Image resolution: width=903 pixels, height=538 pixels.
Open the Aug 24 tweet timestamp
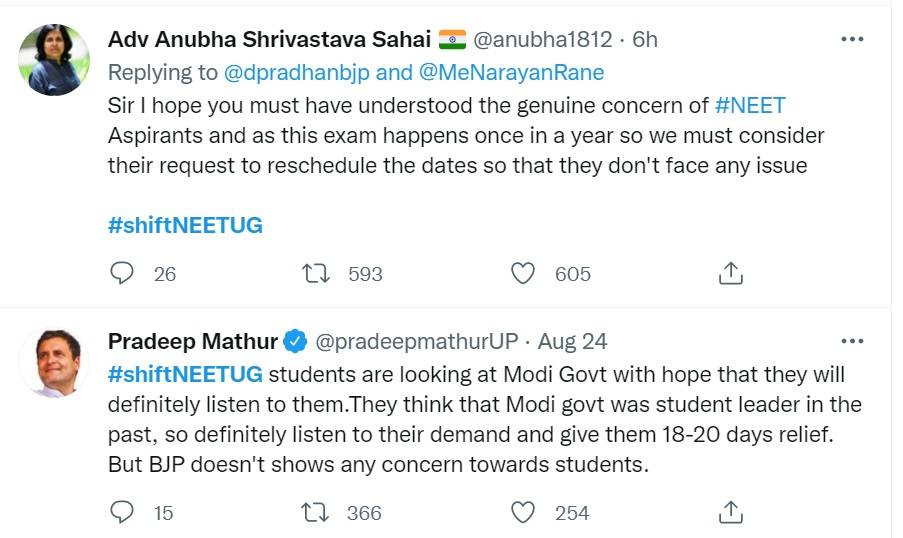click(x=572, y=341)
